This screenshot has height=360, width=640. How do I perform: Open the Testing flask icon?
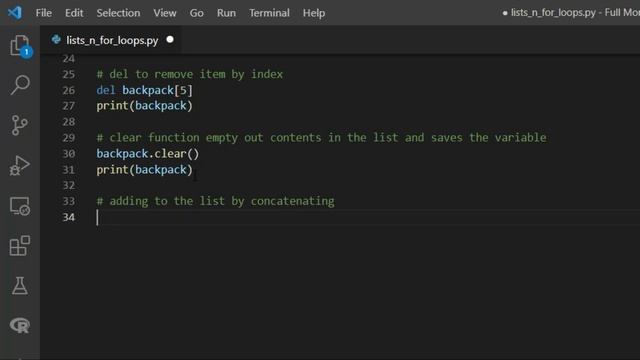click(20, 286)
